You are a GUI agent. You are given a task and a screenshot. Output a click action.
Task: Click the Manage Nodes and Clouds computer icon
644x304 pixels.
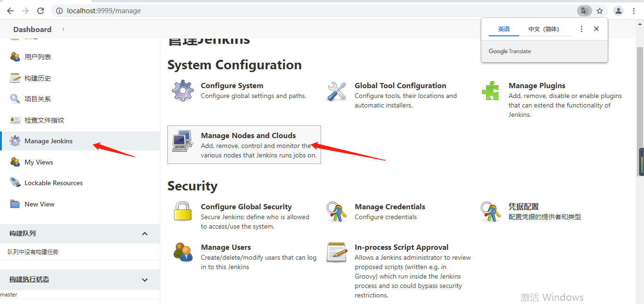(183, 141)
